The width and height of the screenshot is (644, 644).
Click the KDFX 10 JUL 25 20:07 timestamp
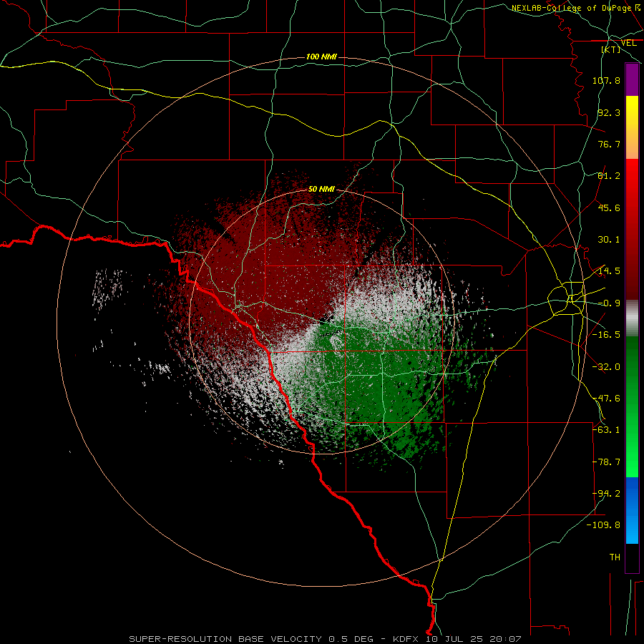point(457,639)
